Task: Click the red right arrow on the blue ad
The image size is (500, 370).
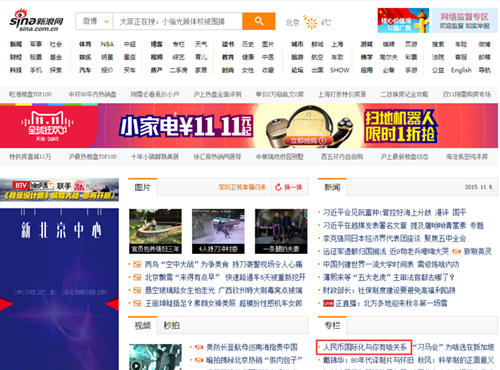Action: [x=112, y=304]
